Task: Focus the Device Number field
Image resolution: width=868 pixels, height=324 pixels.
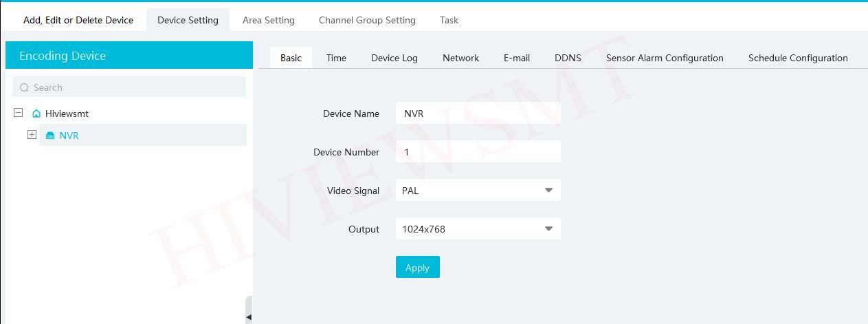Action: tap(478, 152)
